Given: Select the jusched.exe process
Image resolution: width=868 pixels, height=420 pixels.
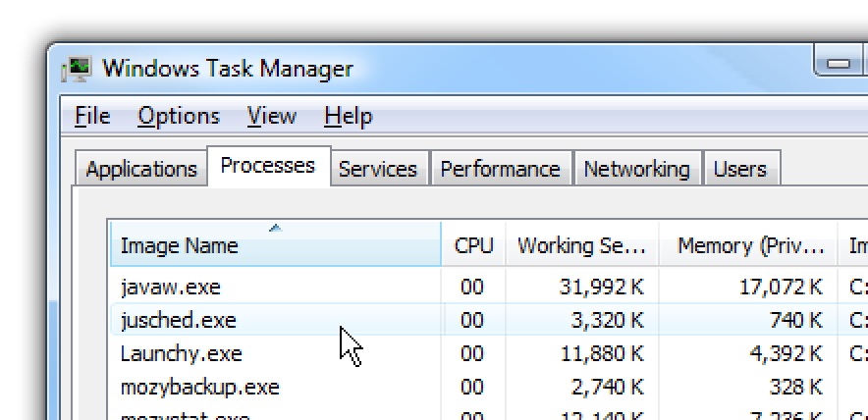Looking at the screenshot, I should 179,320.
